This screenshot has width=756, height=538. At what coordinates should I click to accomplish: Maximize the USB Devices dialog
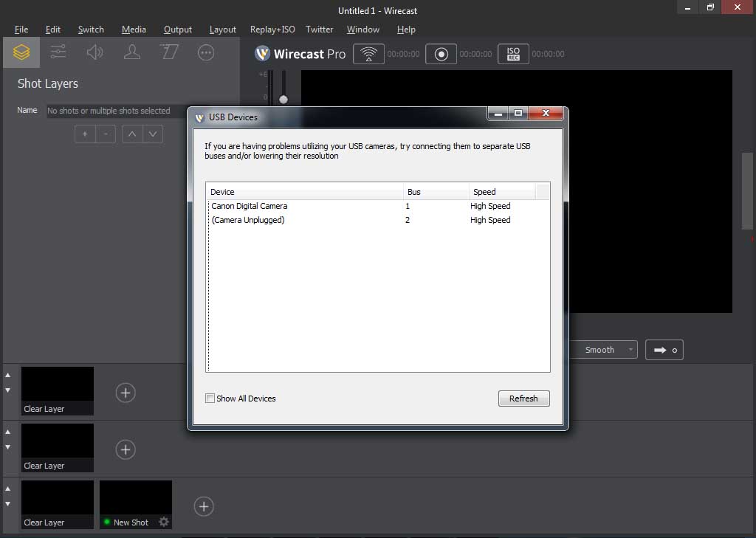518,114
